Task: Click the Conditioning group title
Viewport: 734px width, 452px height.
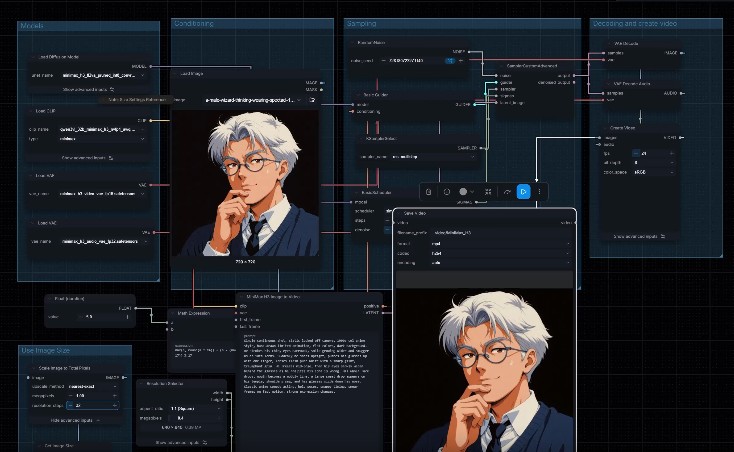Action: tap(194, 23)
